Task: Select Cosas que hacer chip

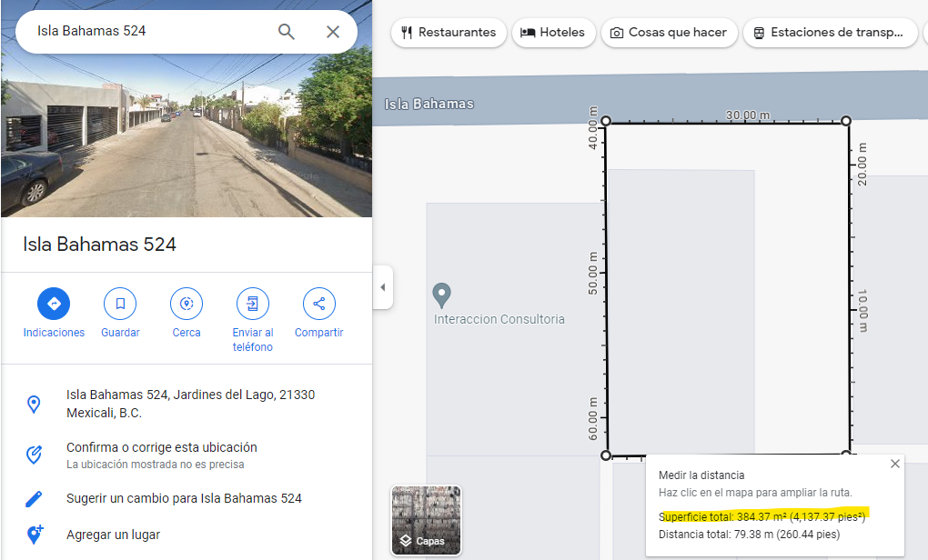Action: tap(669, 33)
